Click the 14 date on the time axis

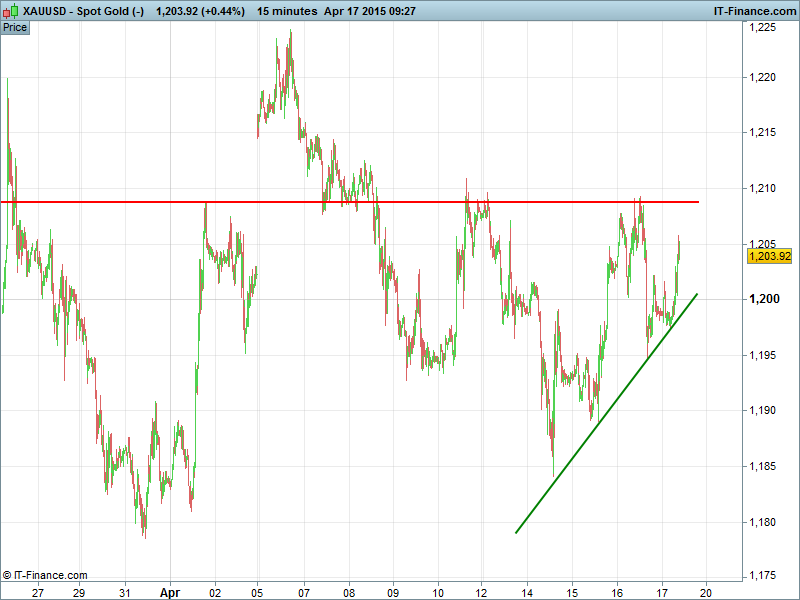click(527, 591)
